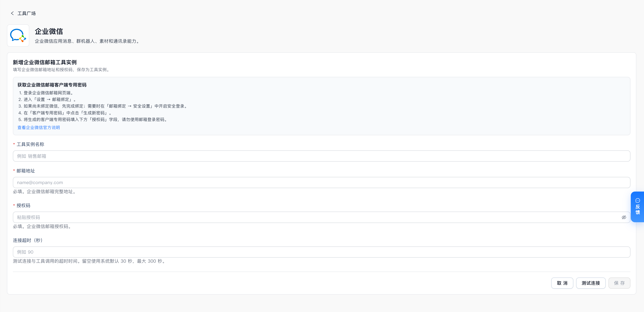Image resolution: width=644 pixels, height=312 pixels.
Task: Click the 企业微信 page title
Action: tap(49, 31)
